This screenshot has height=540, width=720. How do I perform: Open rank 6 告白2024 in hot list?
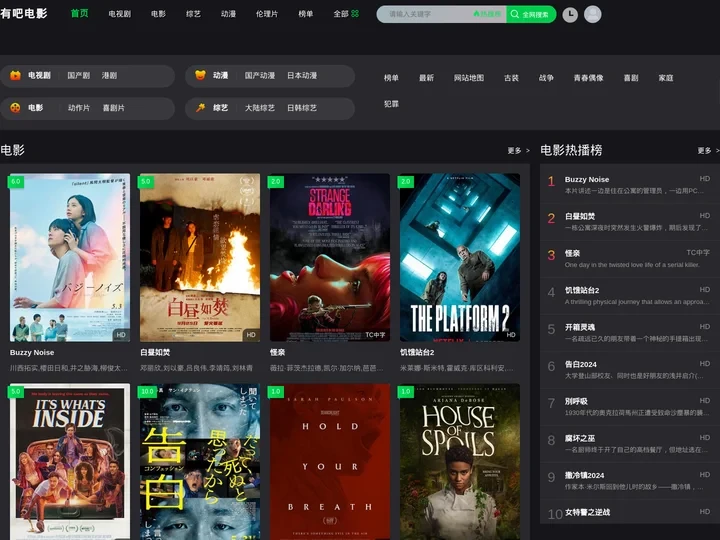click(630, 370)
